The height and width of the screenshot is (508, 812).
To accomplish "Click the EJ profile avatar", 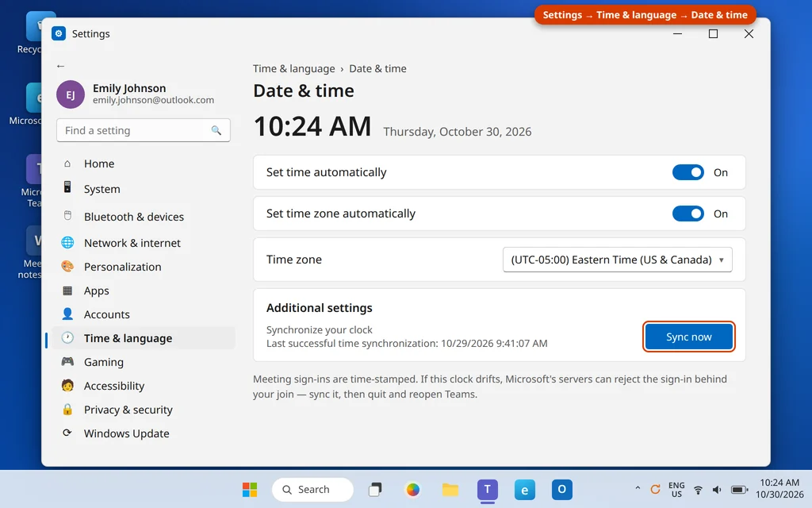I will click(71, 94).
